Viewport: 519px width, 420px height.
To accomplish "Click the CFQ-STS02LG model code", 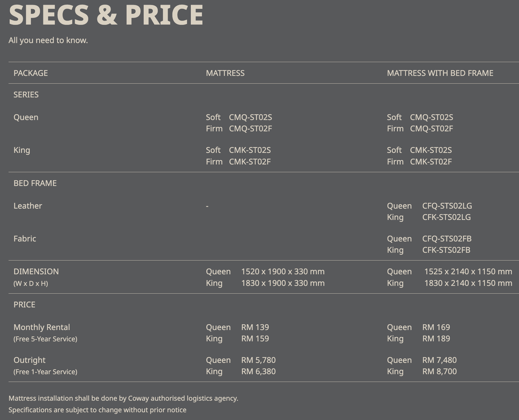I will pos(447,206).
